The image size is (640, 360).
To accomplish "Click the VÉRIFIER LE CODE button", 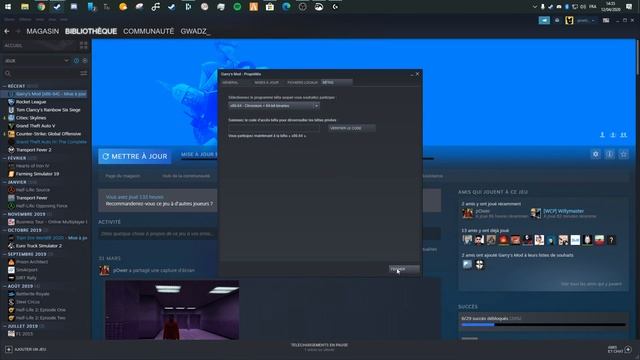I will coord(351,128).
